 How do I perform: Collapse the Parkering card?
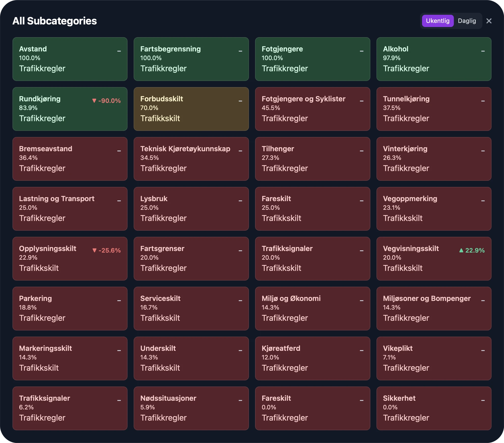(x=119, y=301)
